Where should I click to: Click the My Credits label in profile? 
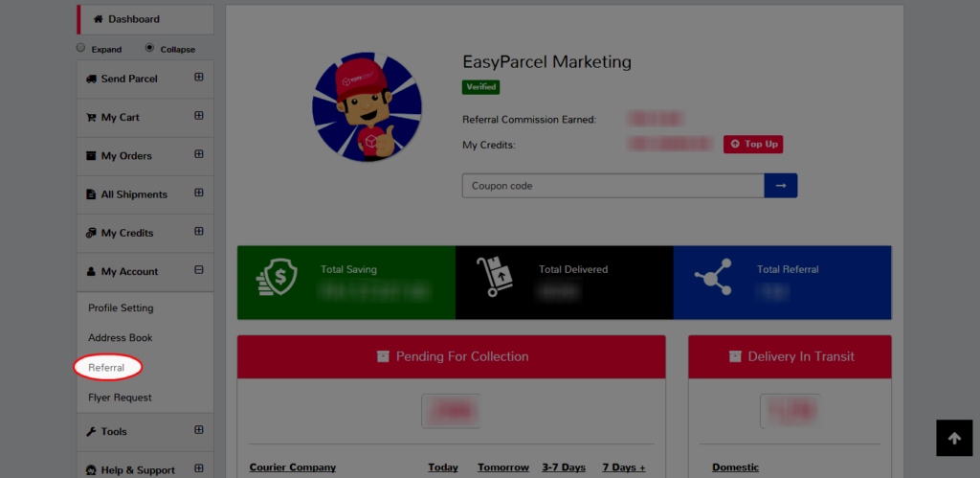pos(489,146)
